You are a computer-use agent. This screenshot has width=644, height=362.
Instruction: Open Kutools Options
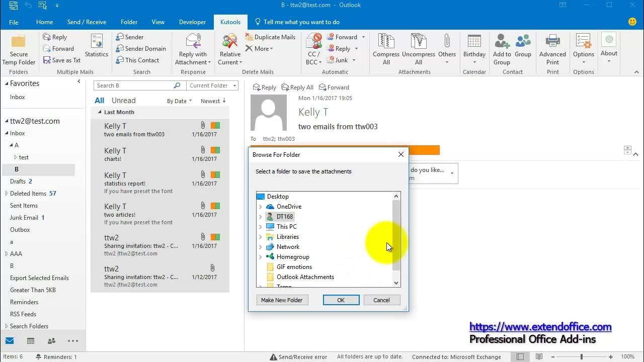click(x=583, y=50)
